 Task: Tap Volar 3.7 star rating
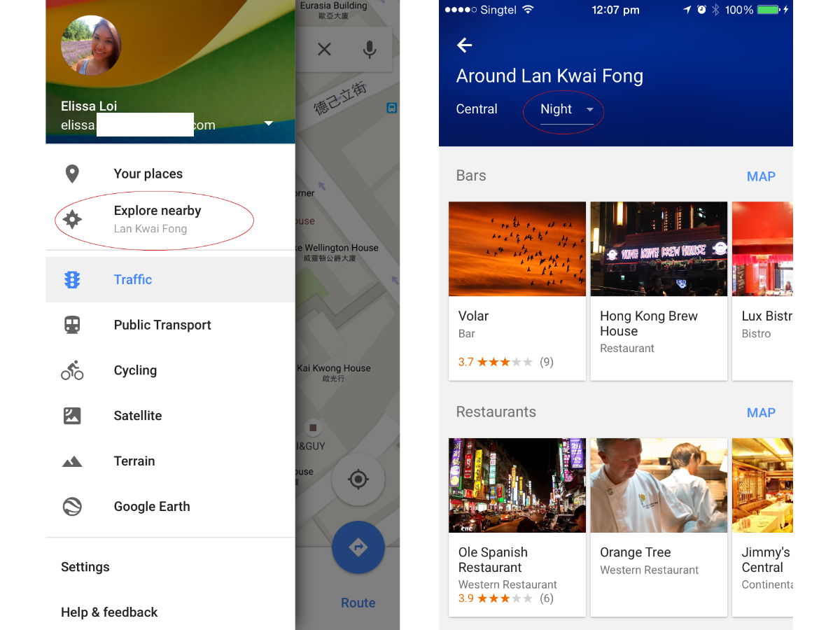(506, 362)
